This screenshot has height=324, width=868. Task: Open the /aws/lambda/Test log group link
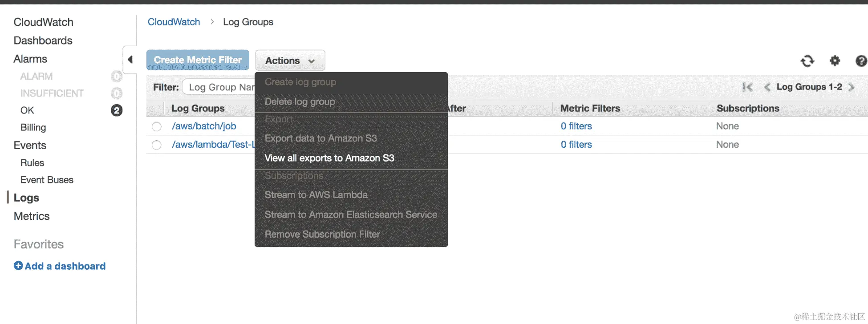(213, 144)
